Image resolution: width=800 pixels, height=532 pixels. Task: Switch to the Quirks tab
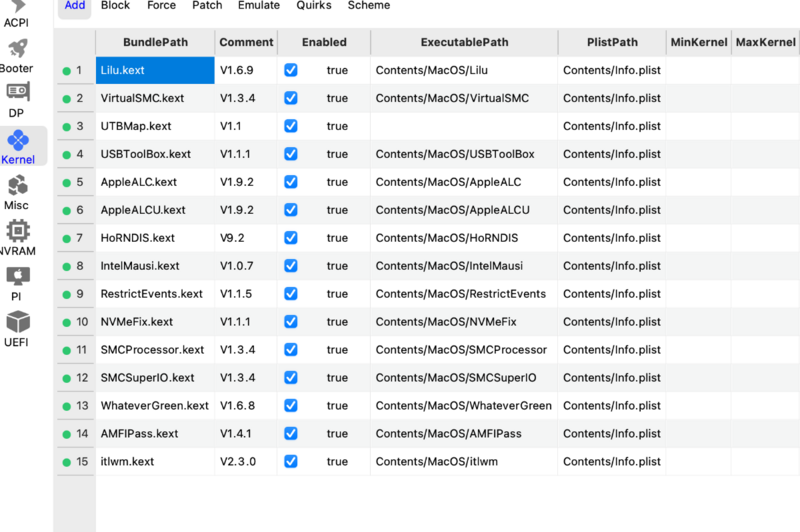[314, 6]
